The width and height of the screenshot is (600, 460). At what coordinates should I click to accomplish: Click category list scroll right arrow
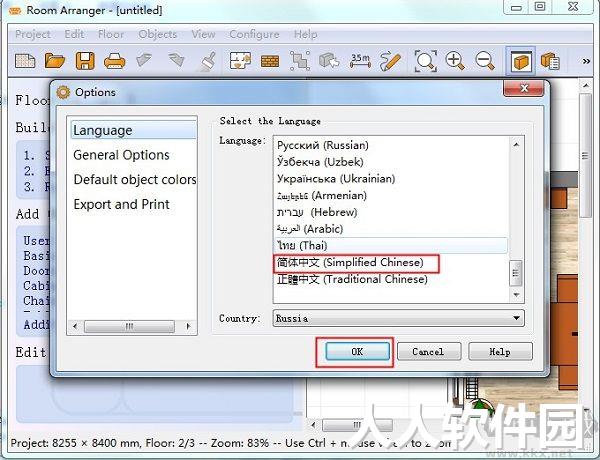click(188, 326)
